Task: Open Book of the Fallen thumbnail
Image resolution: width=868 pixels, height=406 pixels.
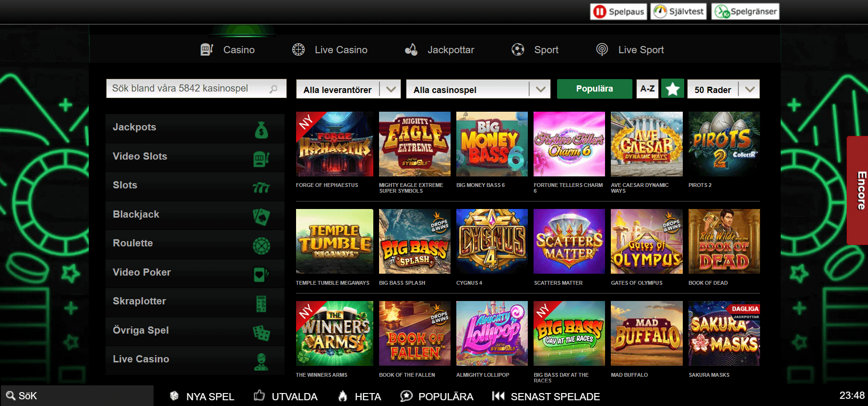Action: pos(415,333)
